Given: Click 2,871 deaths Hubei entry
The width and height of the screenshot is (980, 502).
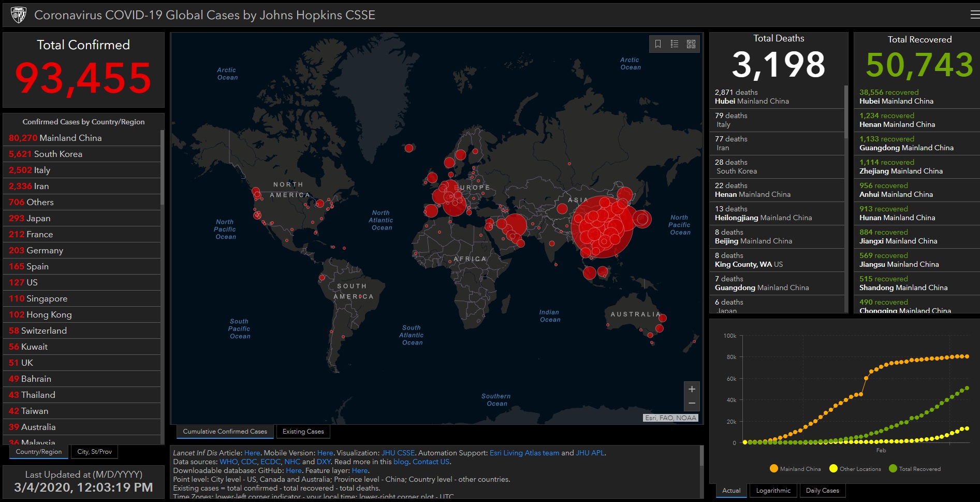Looking at the screenshot, I should (x=777, y=97).
